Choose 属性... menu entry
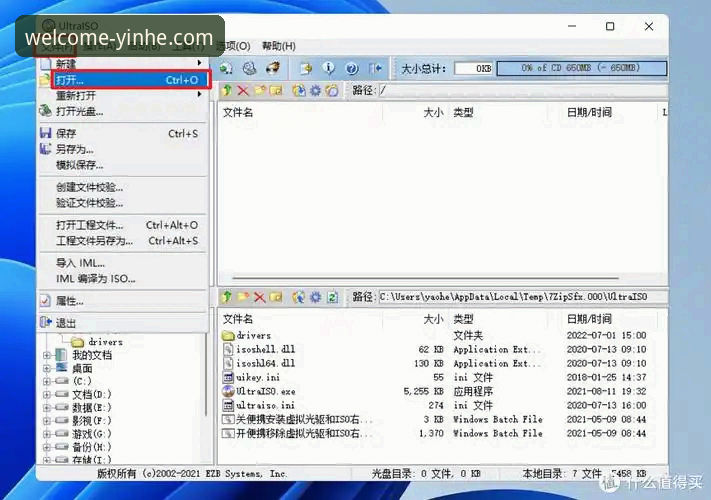Viewport: 711px width, 500px height. click(x=122, y=301)
